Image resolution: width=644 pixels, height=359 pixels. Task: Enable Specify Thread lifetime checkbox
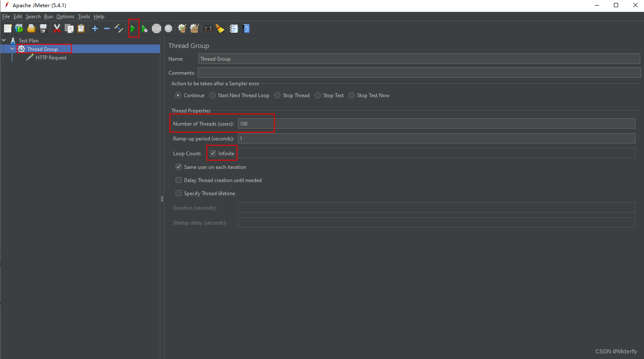(x=179, y=193)
